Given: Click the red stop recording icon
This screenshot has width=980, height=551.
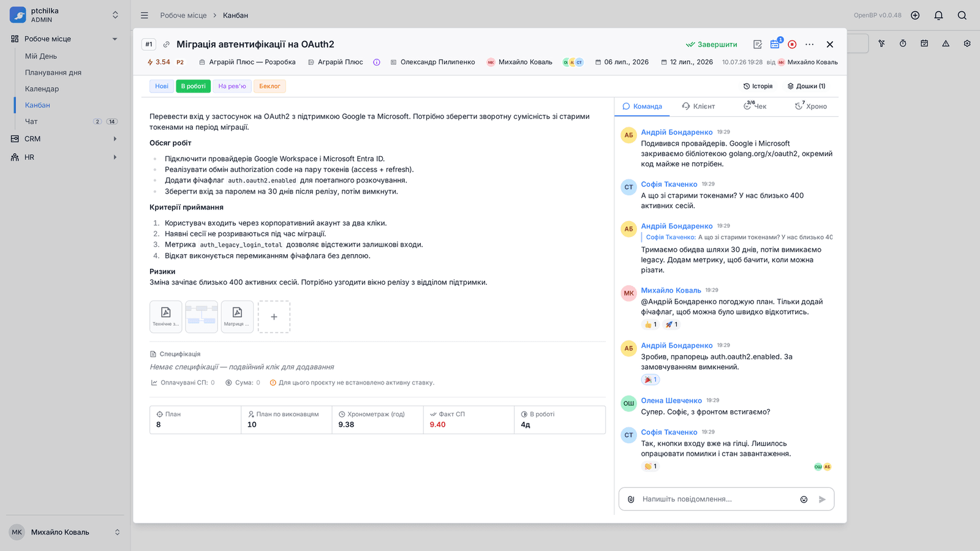Looking at the screenshot, I should click(x=792, y=44).
